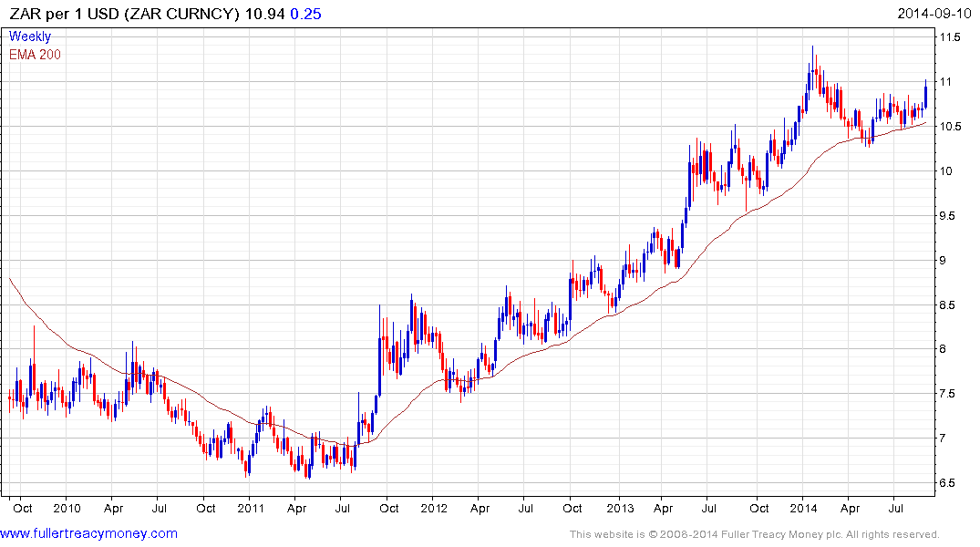This screenshot has width=980, height=547.
Task: Click the start of the red EMA line
Action: tap(11, 280)
